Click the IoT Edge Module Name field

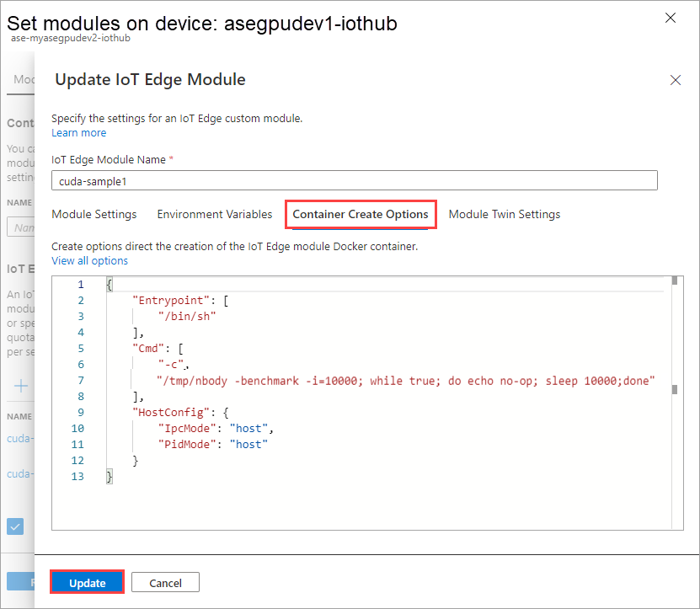point(354,180)
